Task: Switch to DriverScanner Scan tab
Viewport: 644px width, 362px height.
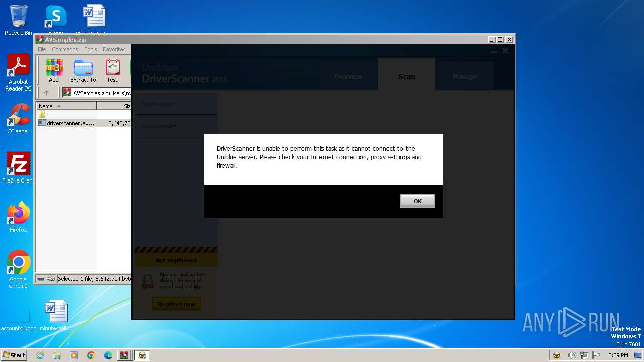Action: coord(407,77)
